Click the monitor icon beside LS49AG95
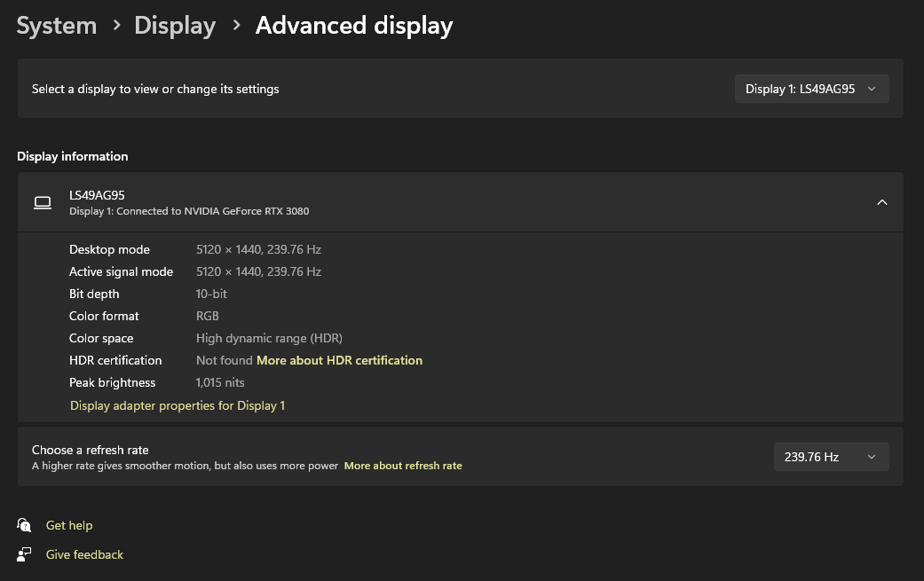924x581 pixels. (42, 202)
